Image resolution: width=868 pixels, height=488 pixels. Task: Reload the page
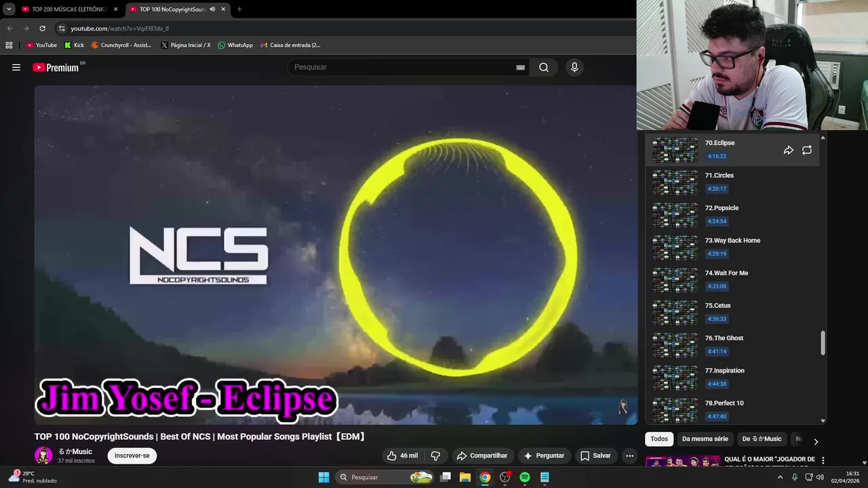[42, 28]
